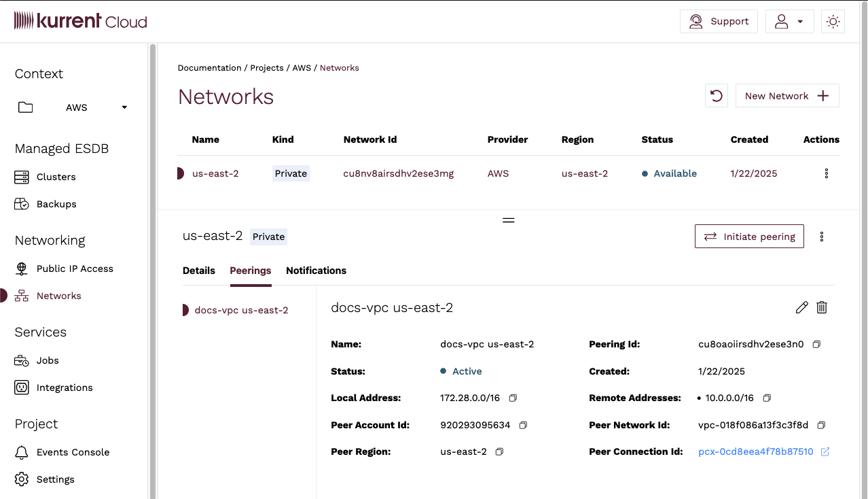
Task: Open the user account dropdown menu
Action: click(789, 22)
